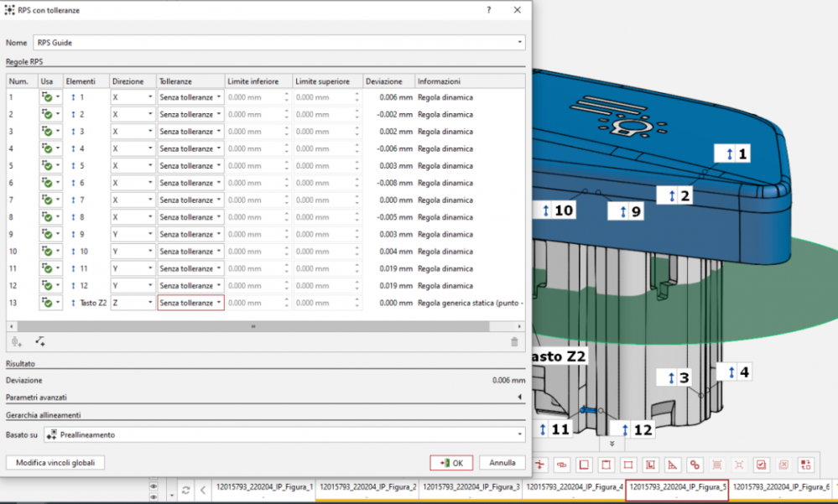838x504 pixels.
Task: Open the Basato su Preallineamento dropdown
Action: click(284, 434)
